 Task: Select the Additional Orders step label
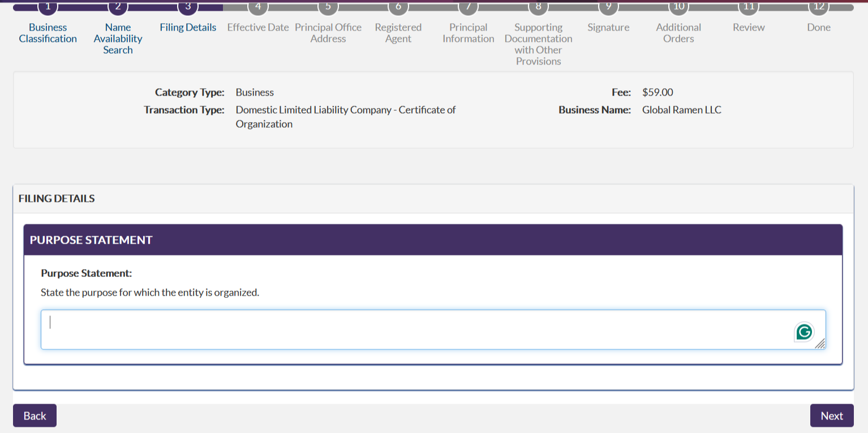(678, 33)
